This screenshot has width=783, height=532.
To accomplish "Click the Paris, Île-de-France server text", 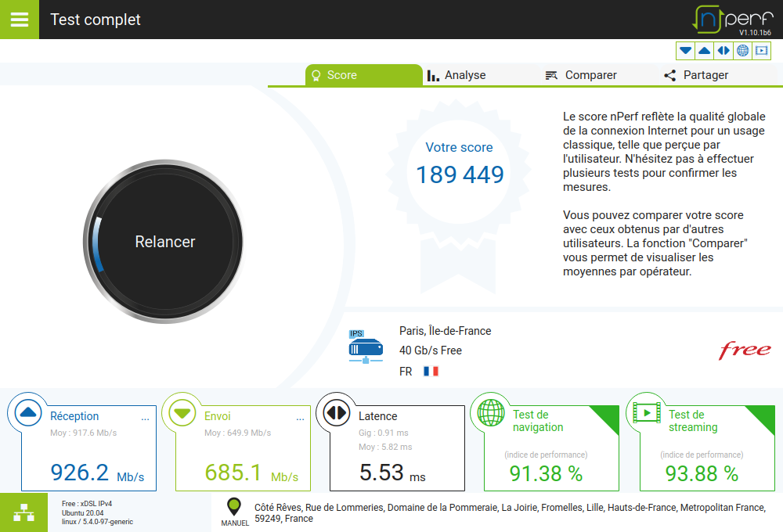I will tap(445, 331).
